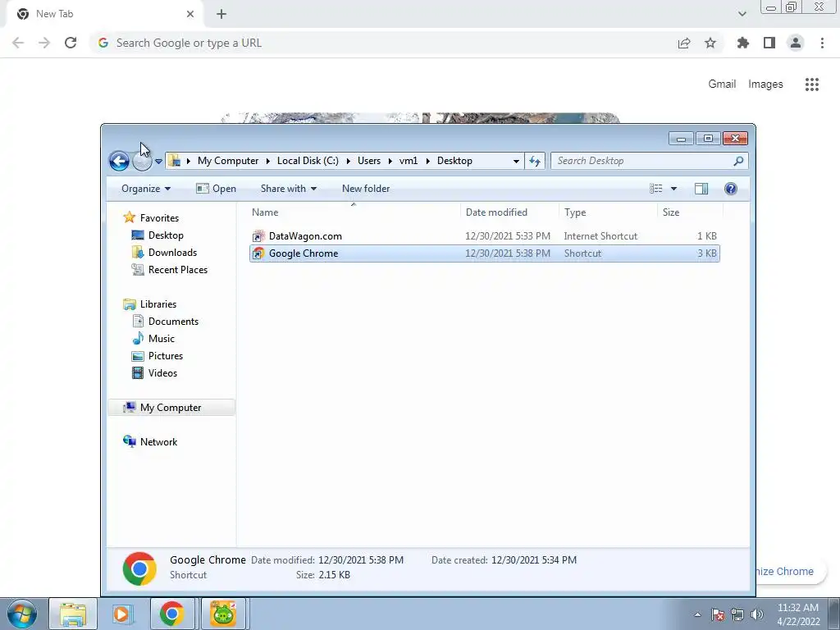
Task: Open Google apps grid
Action: tap(811, 84)
